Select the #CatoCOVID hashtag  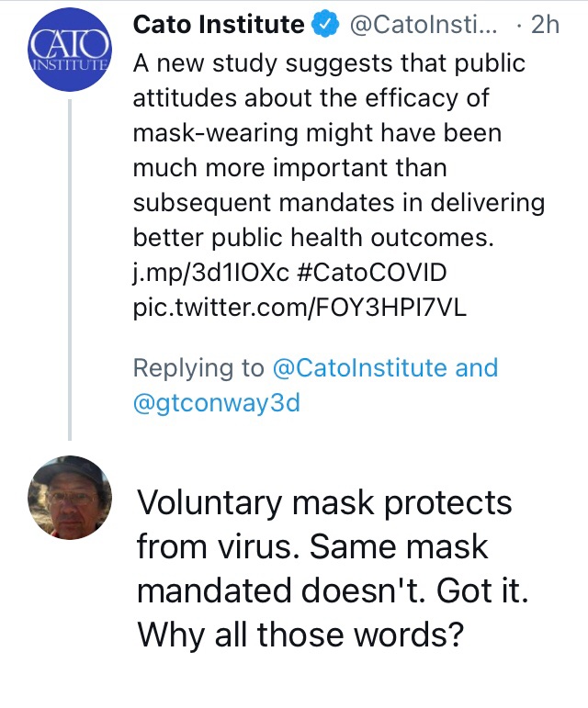click(x=376, y=274)
